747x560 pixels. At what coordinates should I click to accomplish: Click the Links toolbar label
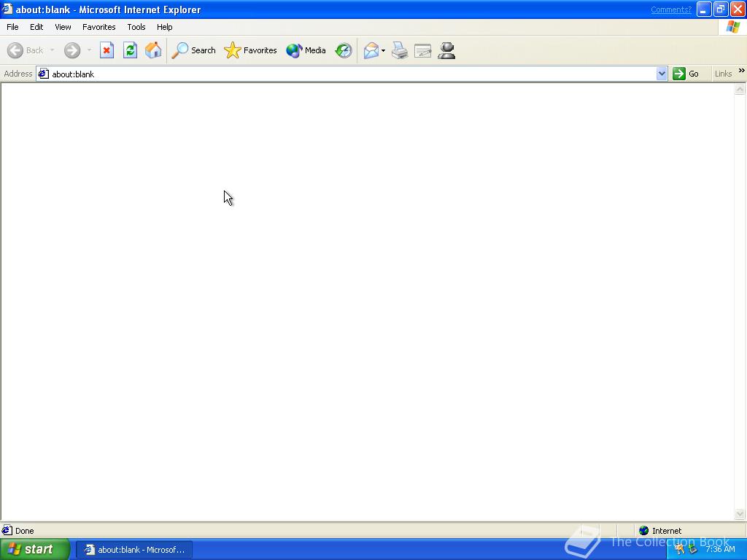[723, 74]
